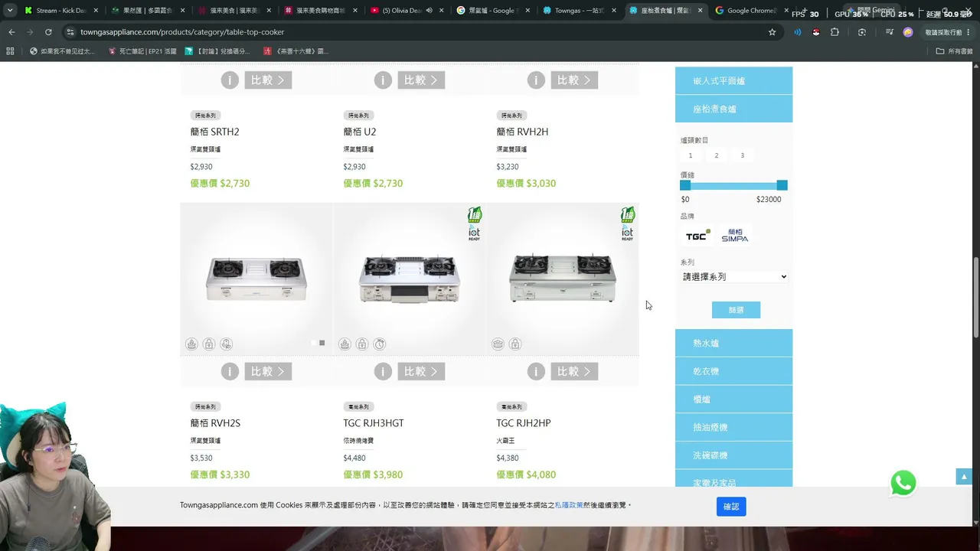Show info for the RVH2S cooker
Viewport: 980px width, 551px height.
pyautogui.click(x=230, y=372)
